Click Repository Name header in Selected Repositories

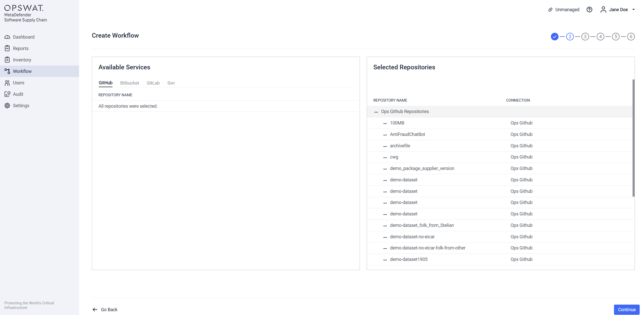(390, 100)
